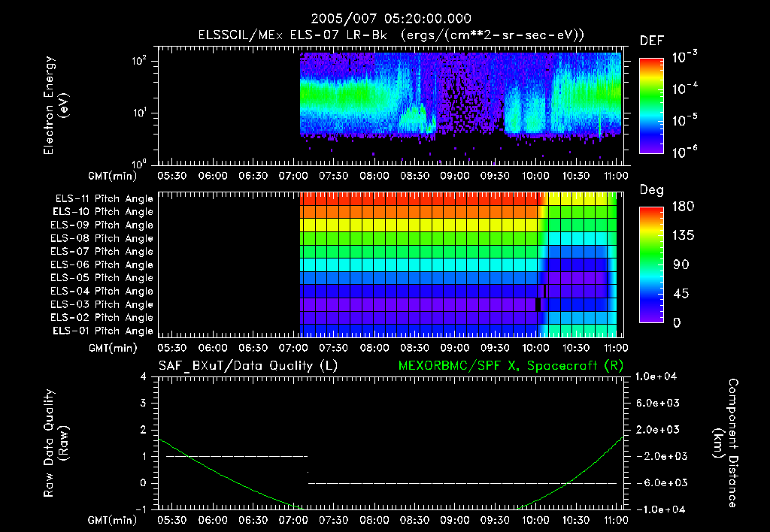770x532 pixels.
Task: Click "ELS-03 Pitch Angle" row label
Action: tap(102, 304)
